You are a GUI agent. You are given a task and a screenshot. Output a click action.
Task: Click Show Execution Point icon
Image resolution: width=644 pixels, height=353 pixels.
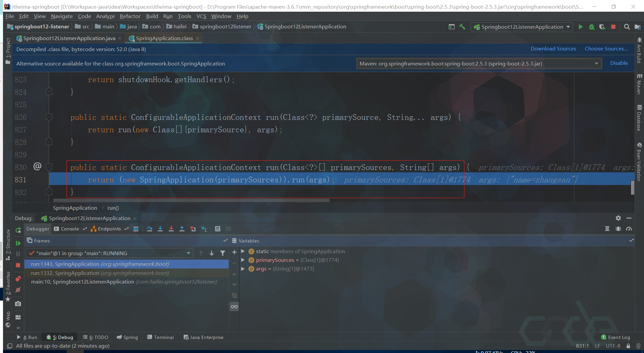(136, 229)
